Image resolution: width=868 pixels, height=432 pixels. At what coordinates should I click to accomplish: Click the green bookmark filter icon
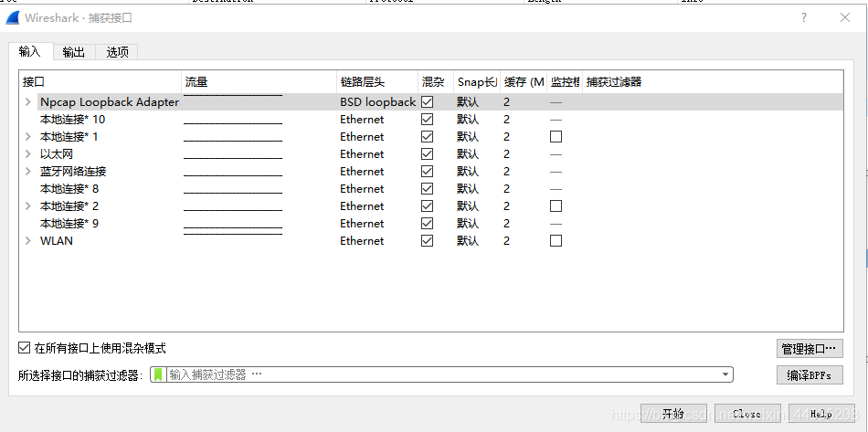coord(158,374)
